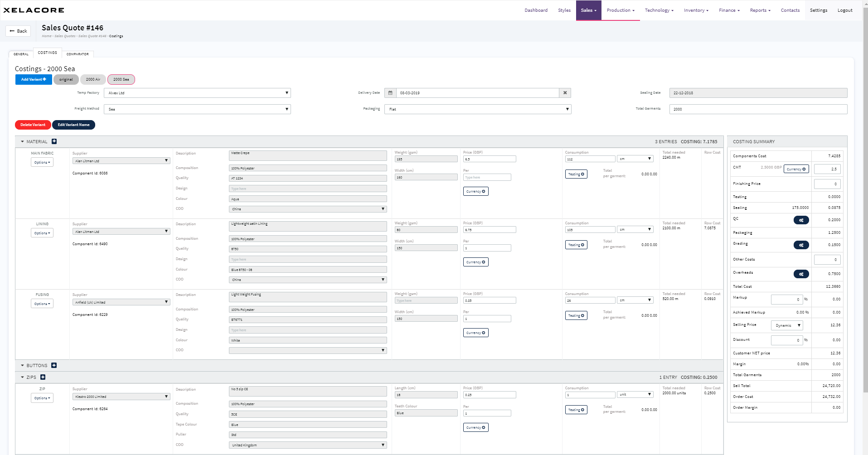Switch to the Comparator tab
The image size is (868, 455).
point(78,54)
